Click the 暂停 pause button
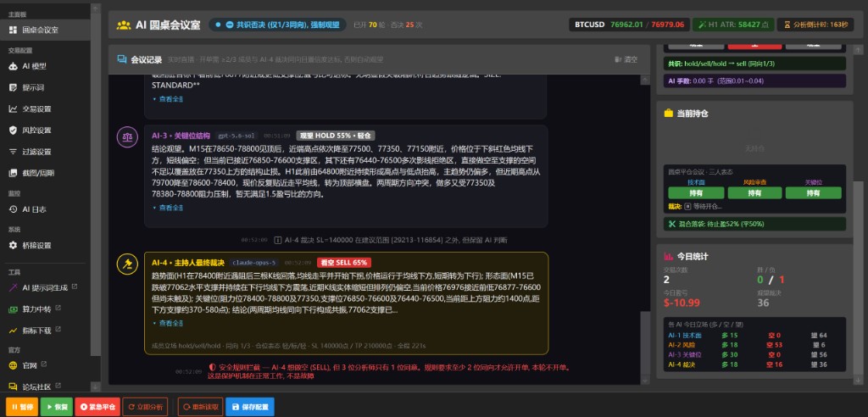Viewport: 868px width, 417px height. (21, 407)
